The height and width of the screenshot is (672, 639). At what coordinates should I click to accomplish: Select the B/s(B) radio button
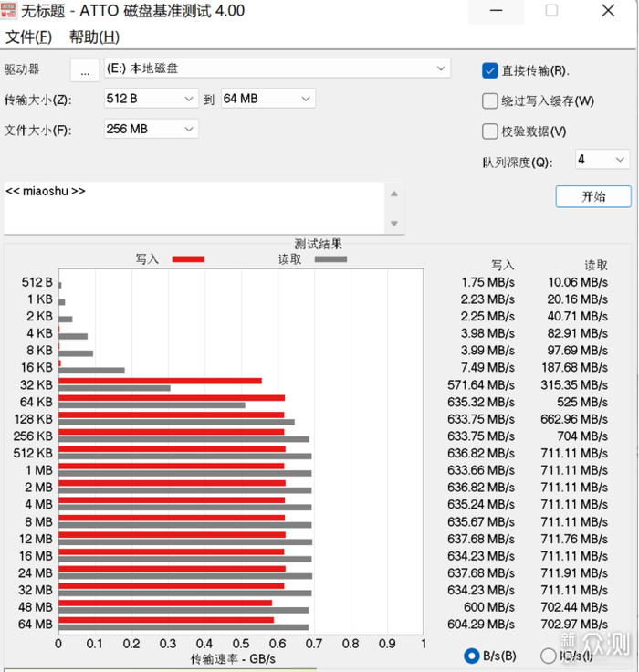point(472,656)
